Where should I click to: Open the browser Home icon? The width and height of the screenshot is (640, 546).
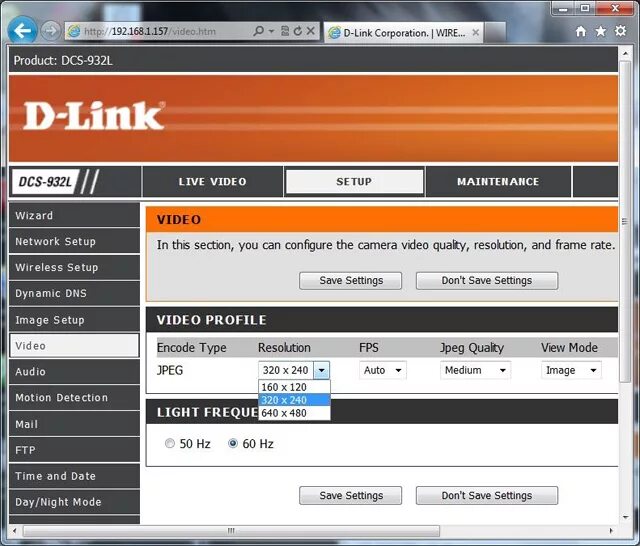(580, 31)
